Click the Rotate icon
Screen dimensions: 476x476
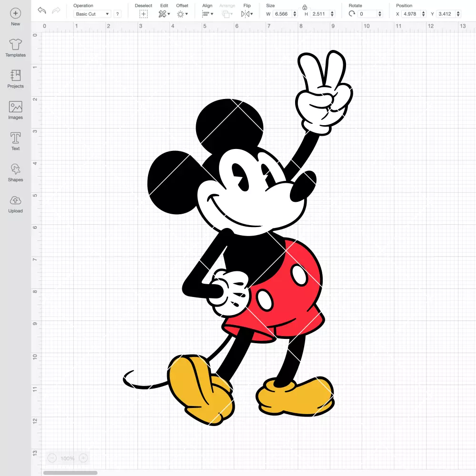pyautogui.click(x=352, y=14)
